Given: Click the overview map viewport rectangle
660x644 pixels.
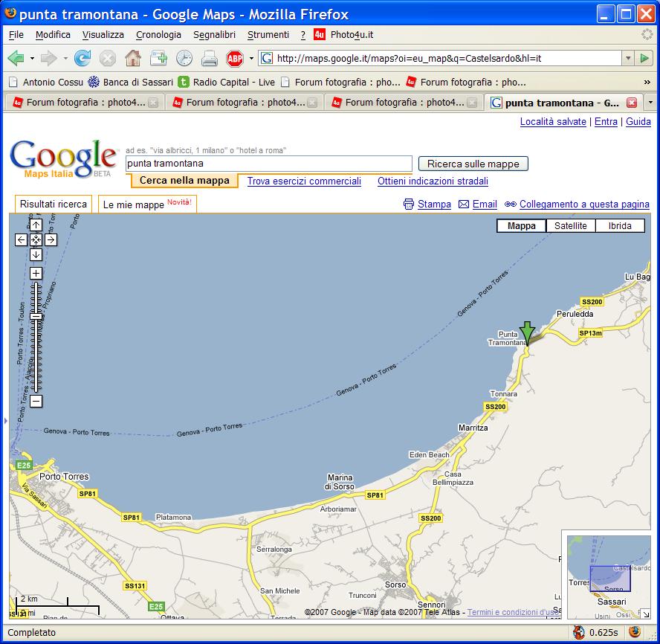Looking at the screenshot, I should click(610, 579).
